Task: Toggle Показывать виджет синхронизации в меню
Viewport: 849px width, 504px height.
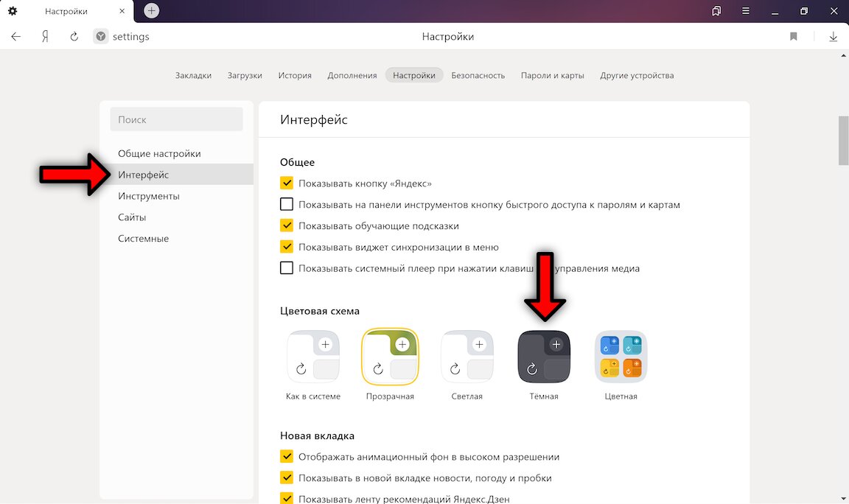Action: coord(287,246)
